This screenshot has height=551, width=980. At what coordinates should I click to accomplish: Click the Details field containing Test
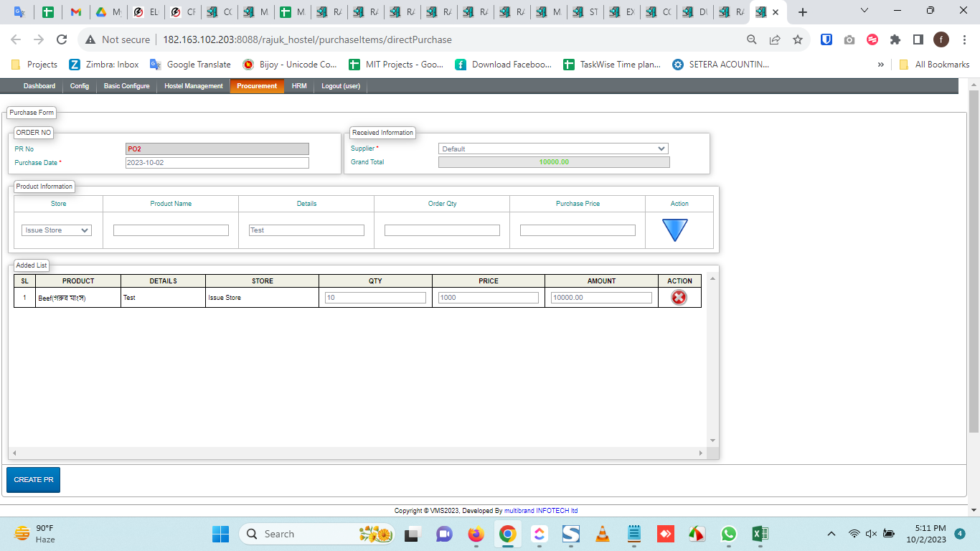tap(306, 230)
